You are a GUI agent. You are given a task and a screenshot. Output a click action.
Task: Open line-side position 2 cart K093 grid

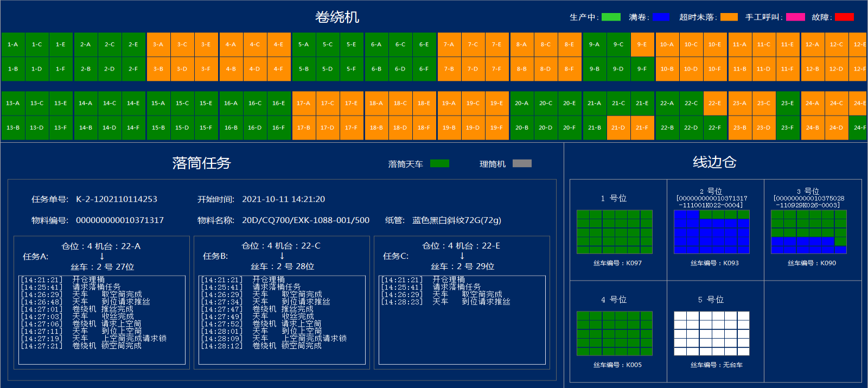712,232
